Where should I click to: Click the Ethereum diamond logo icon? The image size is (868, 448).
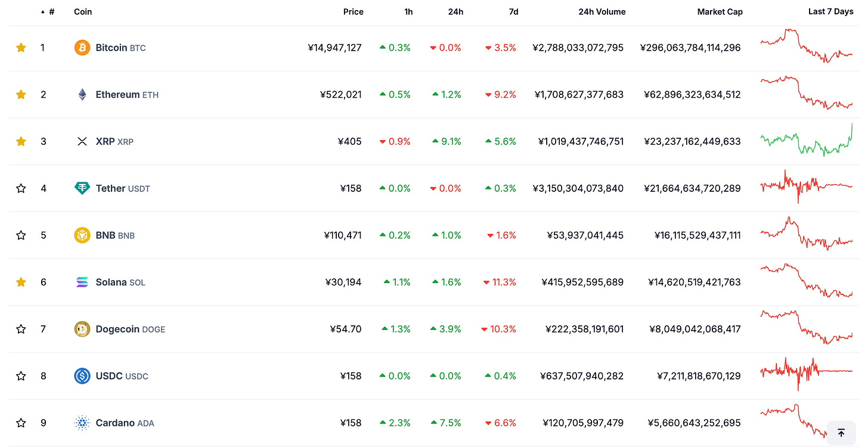point(82,95)
